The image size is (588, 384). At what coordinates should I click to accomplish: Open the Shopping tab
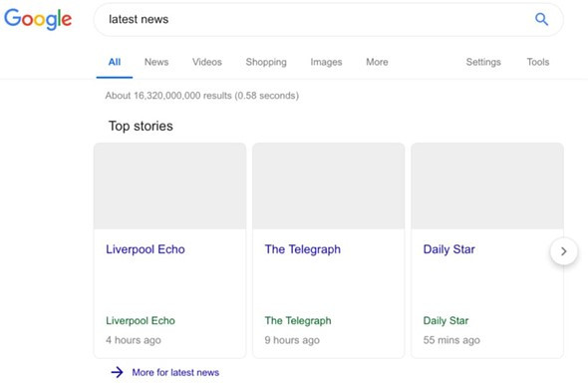point(266,62)
